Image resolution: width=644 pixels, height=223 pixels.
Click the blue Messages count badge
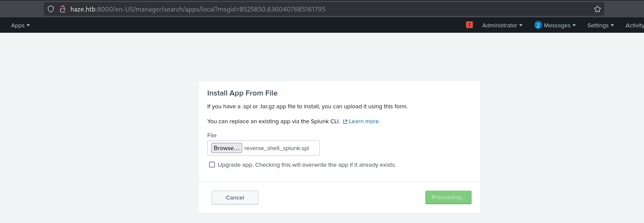538,25
